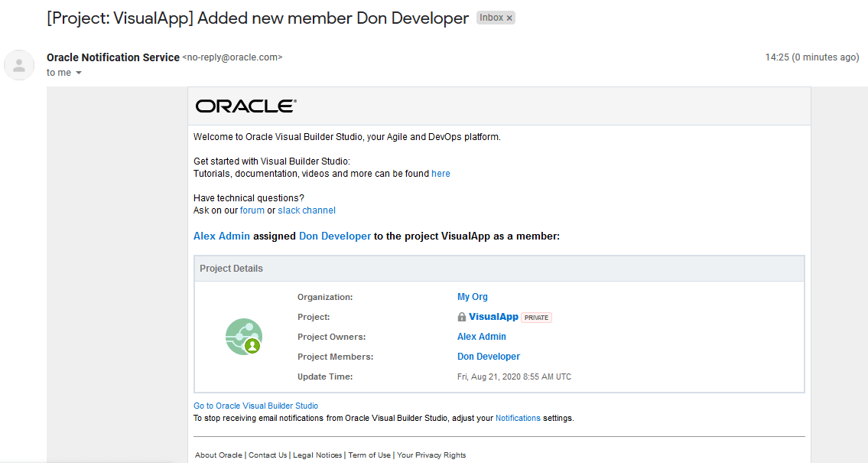
Task: Click Don Developer link in heading
Action: [x=335, y=236]
